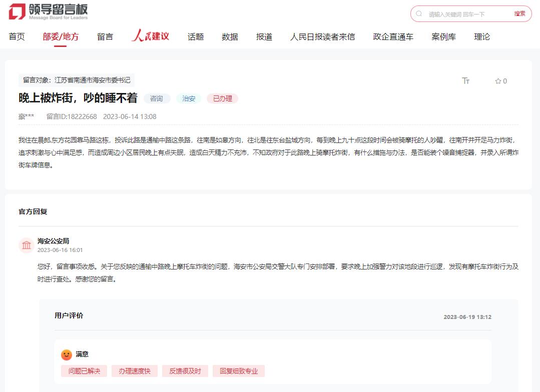540x392 pixels.
Task: Click the 已办理 status tag
Action: (222, 98)
